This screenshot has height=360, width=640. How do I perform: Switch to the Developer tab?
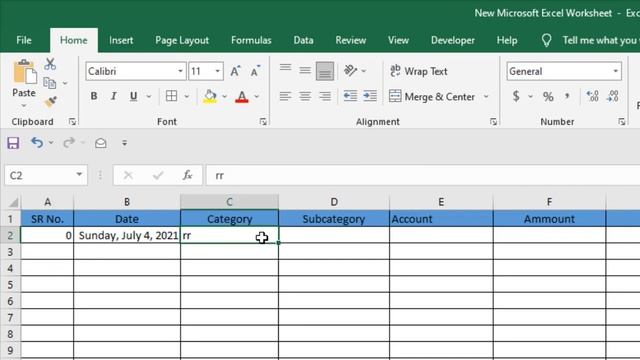coord(453,40)
